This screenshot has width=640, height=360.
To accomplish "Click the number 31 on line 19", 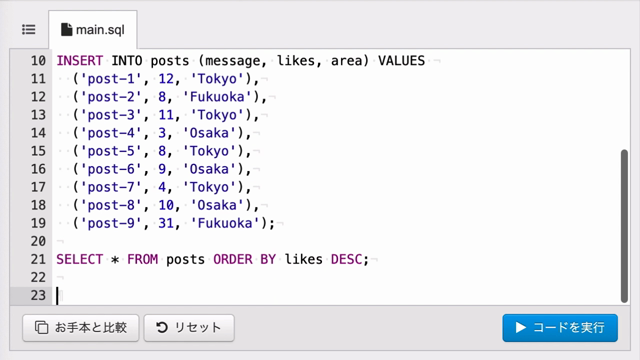I will (166, 223).
